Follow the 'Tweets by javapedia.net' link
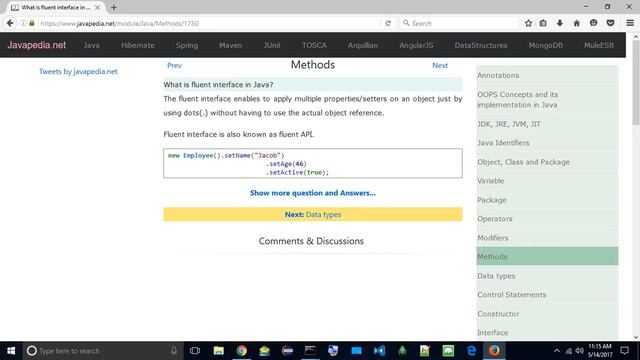This screenshot has width=640, height=360. pos(78,71)
